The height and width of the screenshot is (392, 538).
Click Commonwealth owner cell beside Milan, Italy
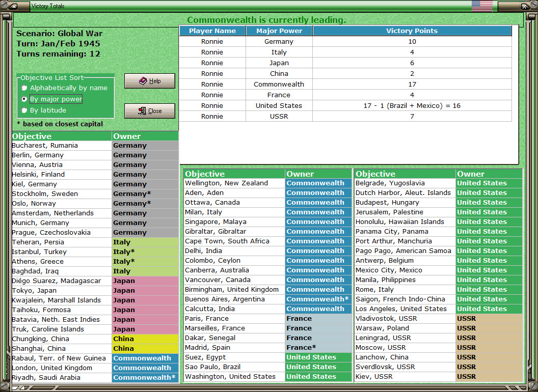[318, 212]
